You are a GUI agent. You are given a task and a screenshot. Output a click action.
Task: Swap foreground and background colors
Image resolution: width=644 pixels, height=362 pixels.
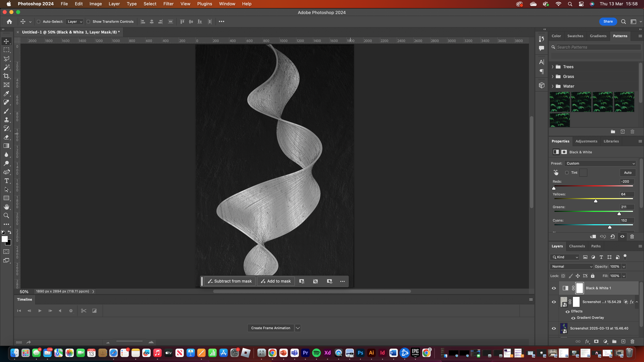pyautogui.click(x=10, y=232)
